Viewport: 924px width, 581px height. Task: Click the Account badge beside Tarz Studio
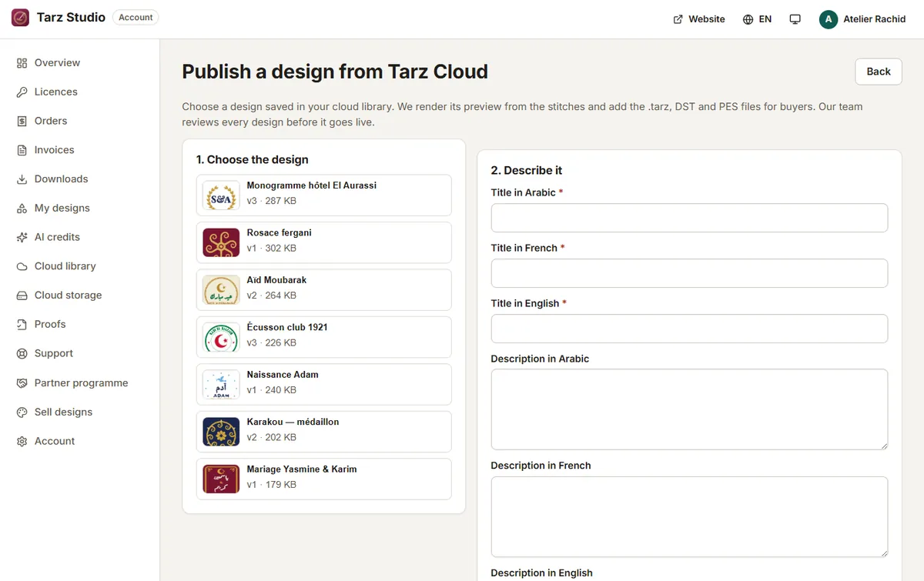point(136,18)
